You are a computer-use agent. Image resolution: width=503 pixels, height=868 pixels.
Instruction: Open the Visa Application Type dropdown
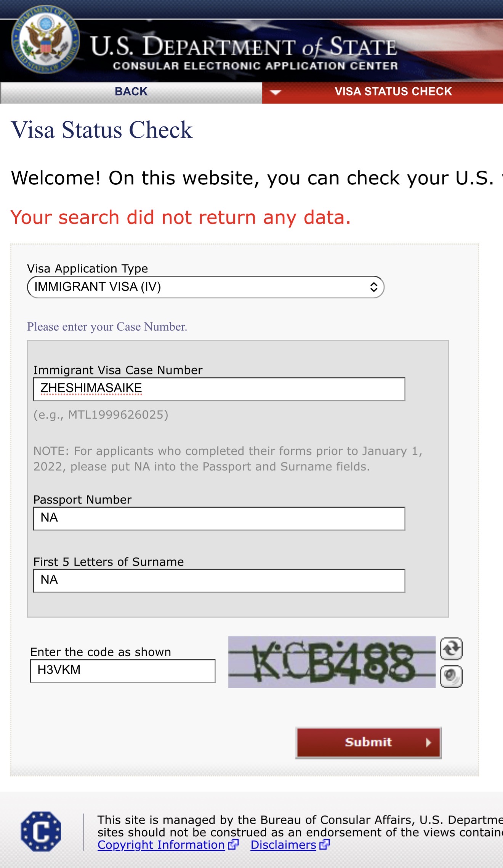(205, 287)
